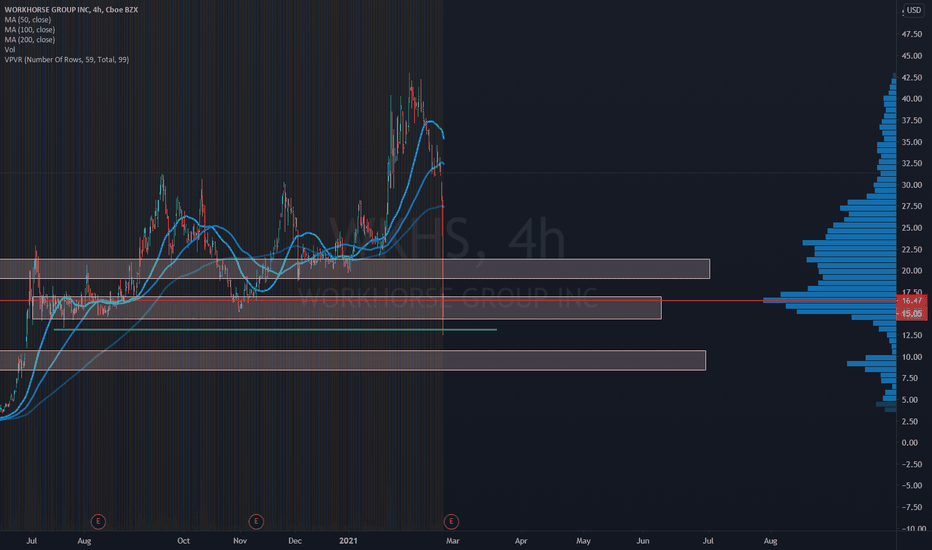Select the Vol indicator label

tap(10, 50)
